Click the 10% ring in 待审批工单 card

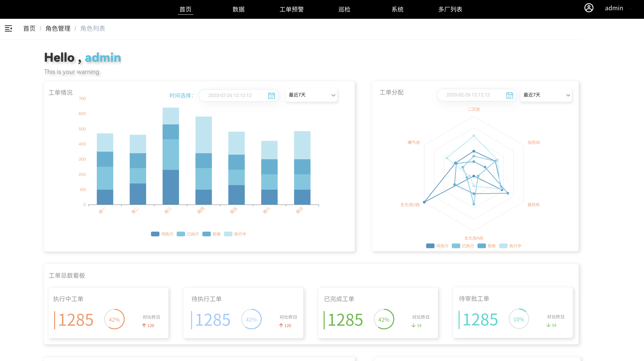519,319
